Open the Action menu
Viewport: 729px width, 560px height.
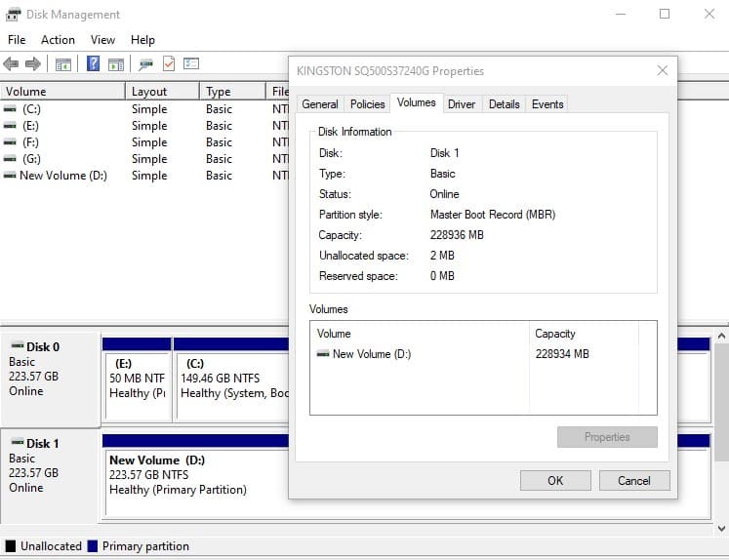coord(58,40)
